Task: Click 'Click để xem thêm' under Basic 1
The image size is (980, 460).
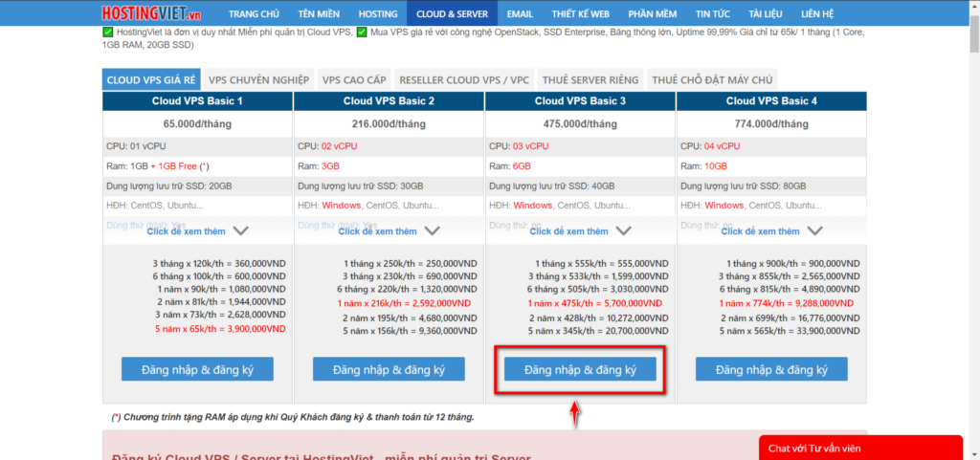Action: click(x=187, y=230)
